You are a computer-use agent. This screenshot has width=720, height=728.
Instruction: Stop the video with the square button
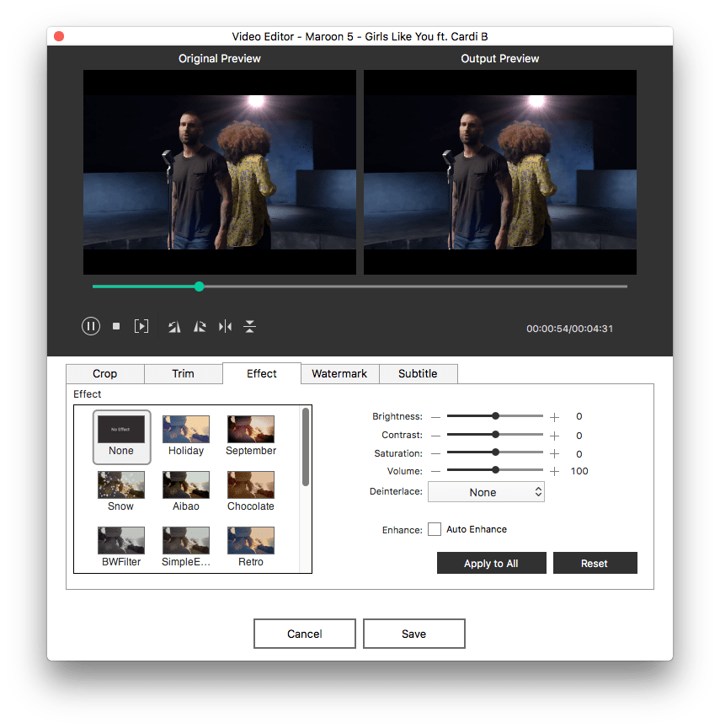pyautogui.click(x=116, y=326)
